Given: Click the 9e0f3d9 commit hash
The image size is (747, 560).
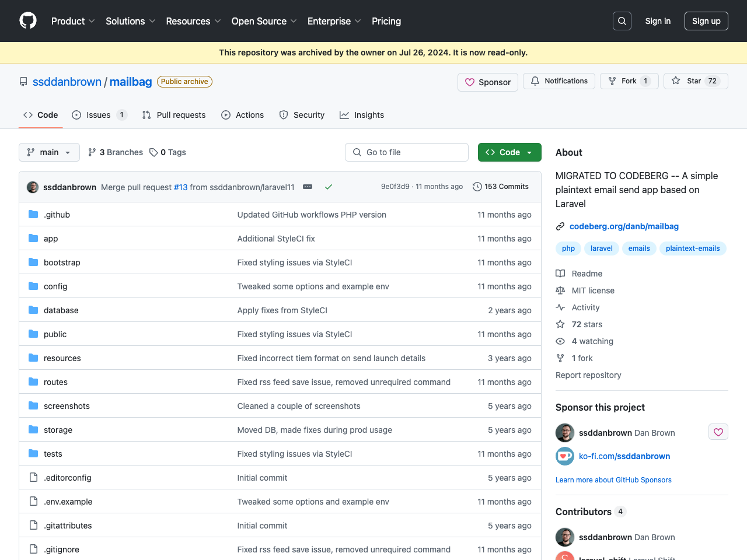Looking at the screenshot, I should [x=395, y=187].
